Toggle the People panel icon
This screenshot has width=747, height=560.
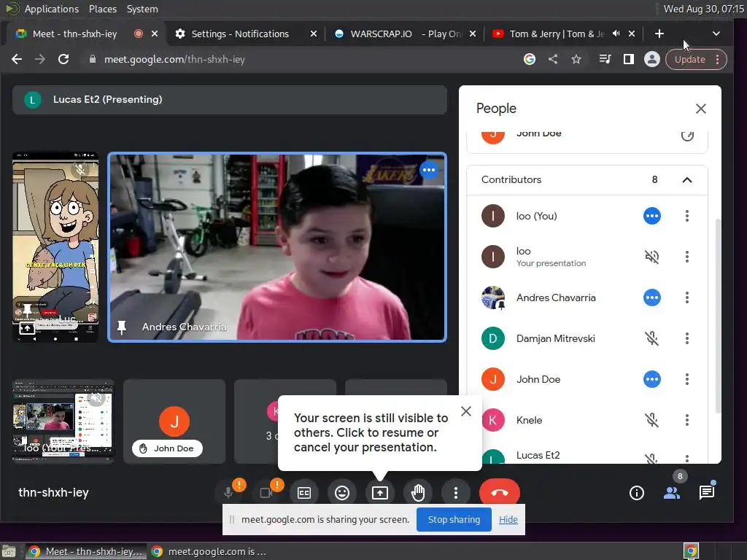[672, 493]
